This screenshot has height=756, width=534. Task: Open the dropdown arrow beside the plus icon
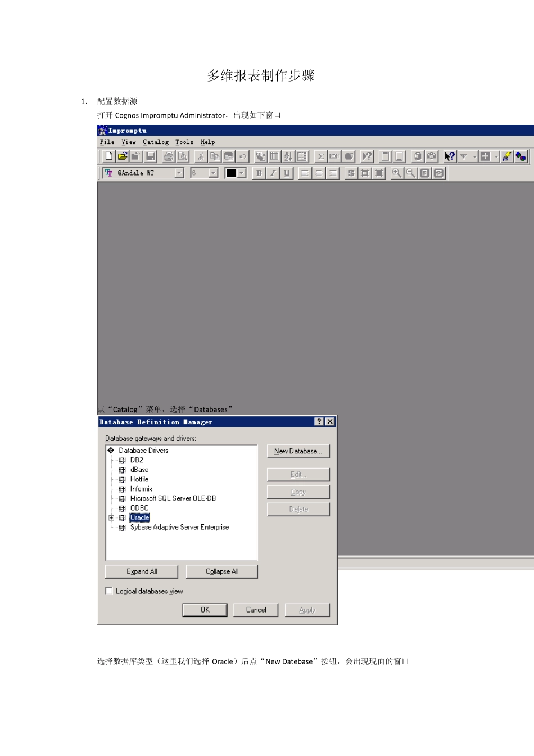click(x=496, y=156)
